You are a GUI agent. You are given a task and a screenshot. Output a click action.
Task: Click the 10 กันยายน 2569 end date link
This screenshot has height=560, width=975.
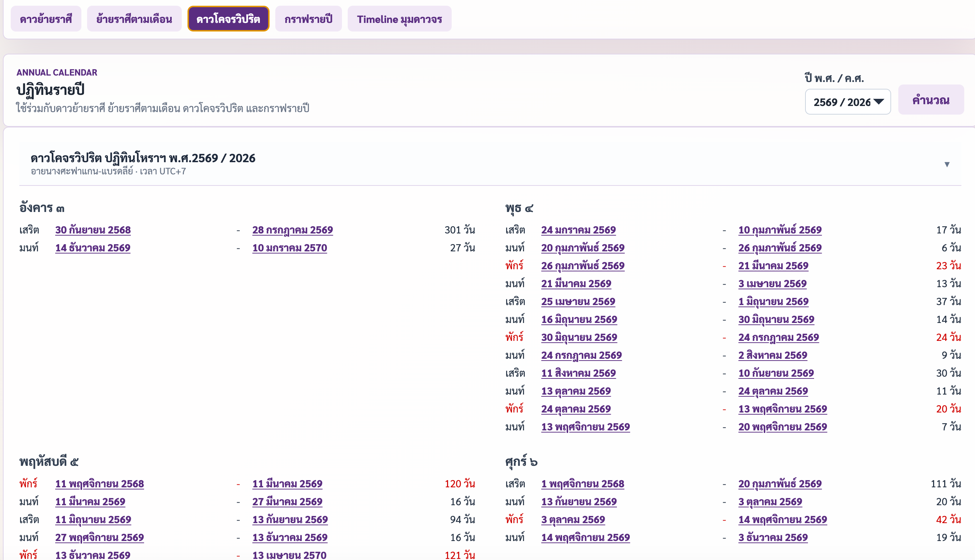click(x=776, y=373)
